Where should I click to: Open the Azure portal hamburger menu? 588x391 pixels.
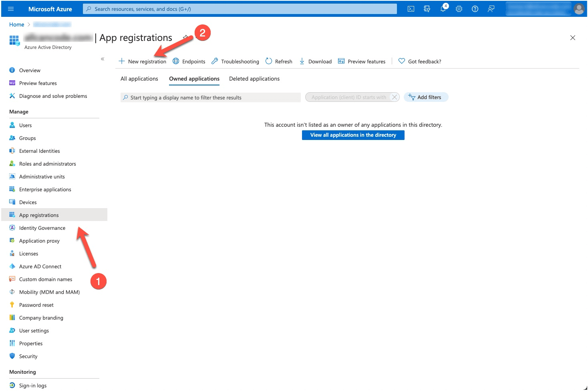11,9
